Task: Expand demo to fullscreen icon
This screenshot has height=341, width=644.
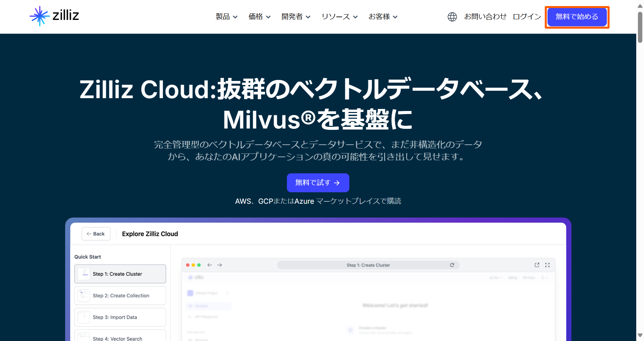Action: (547, 265)
